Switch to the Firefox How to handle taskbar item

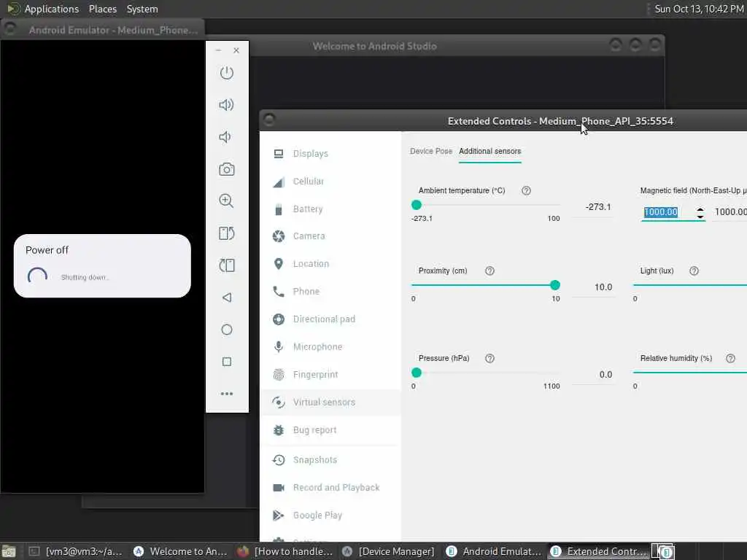point(285,551)
